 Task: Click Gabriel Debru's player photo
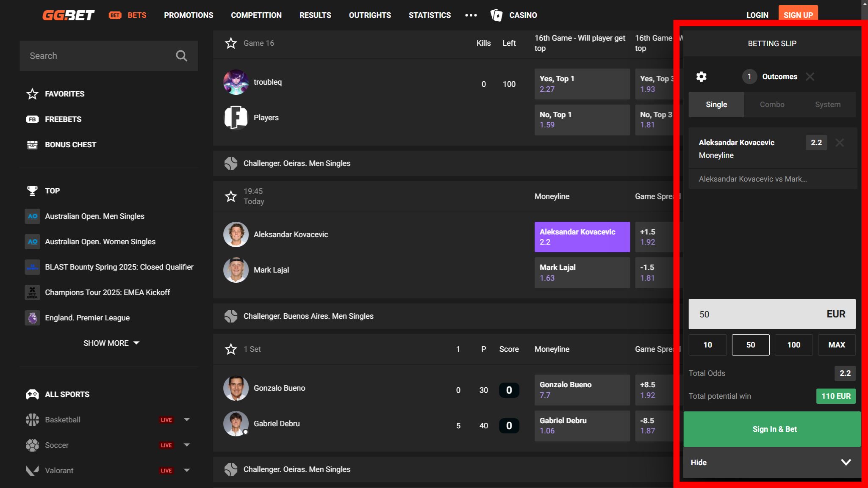click(236, 424)
